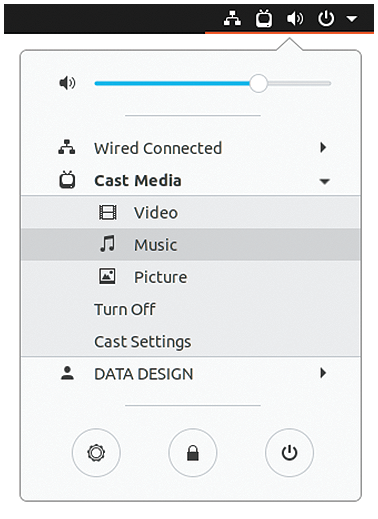Click the power icon in top bar
The image size is (378, 519).
tap(326, 18)
